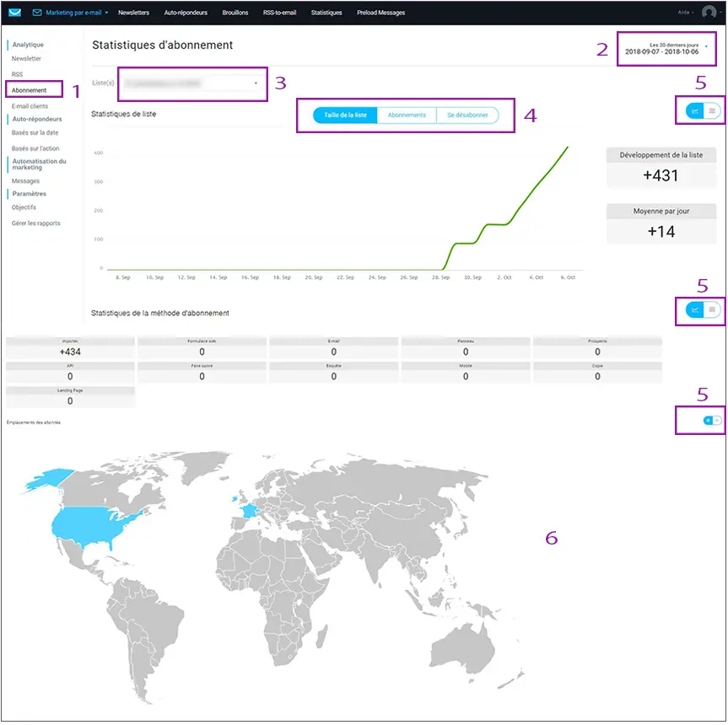Click the Auto-répondeurs sidebar heading

tap(37, 119)
